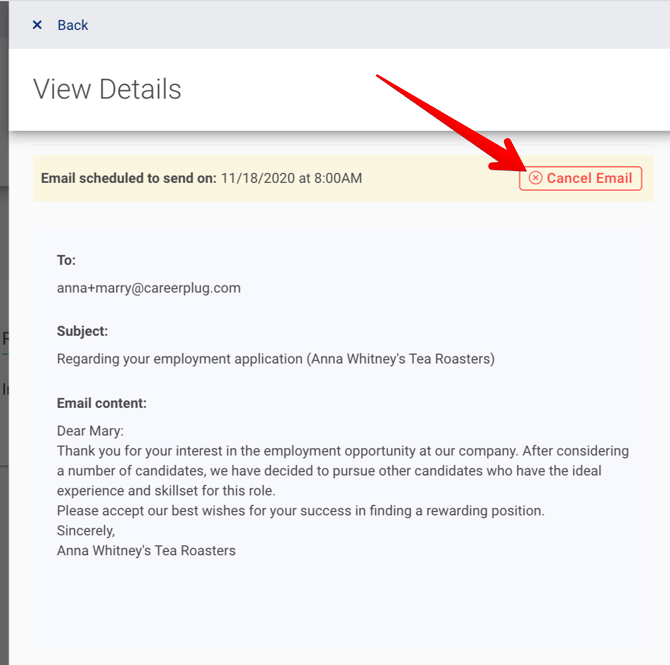
Task: Click the 'Email scheduled to send on:' label
Action: click(128, 178)
